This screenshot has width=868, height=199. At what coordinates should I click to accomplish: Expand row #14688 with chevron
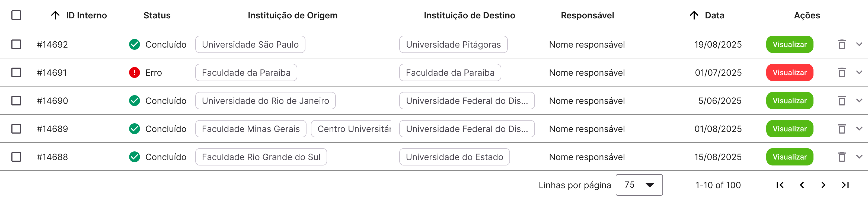point(859,157)
